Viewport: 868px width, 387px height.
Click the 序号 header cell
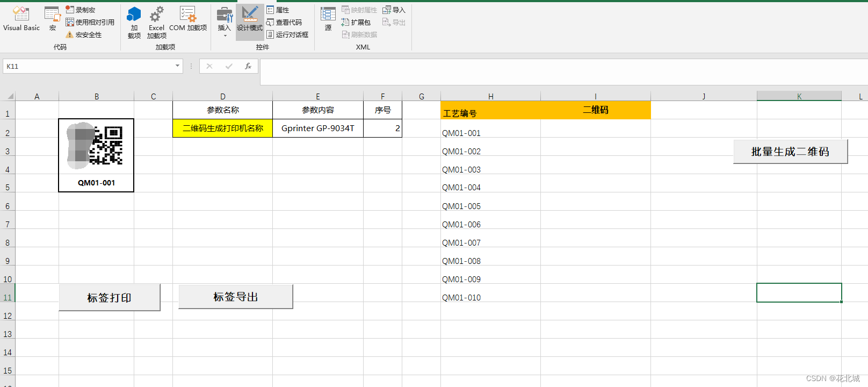[382, 110]
